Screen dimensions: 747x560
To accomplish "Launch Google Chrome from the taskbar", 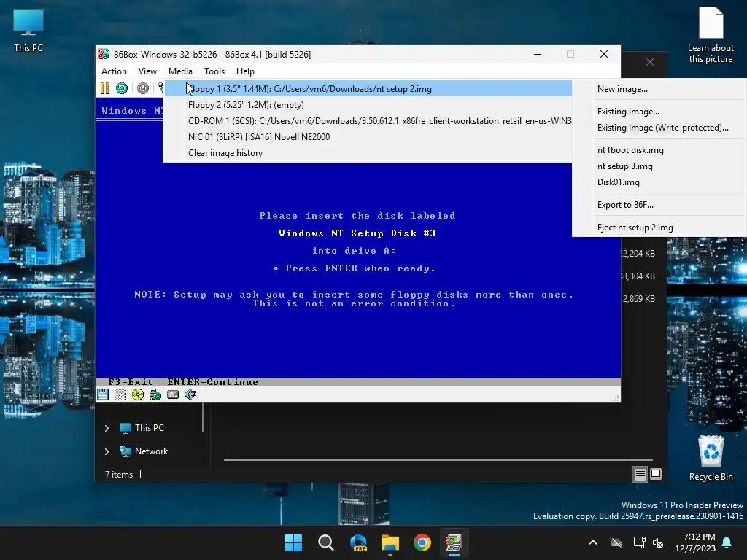I will pyautogui.click(x=422, y=542).
